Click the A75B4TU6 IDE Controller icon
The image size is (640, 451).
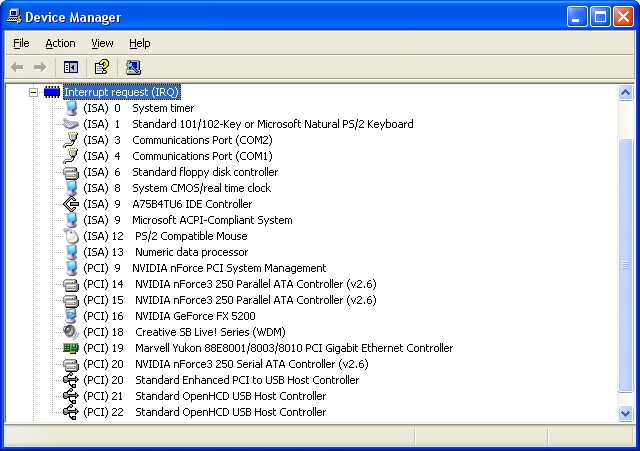pos(71,204)
